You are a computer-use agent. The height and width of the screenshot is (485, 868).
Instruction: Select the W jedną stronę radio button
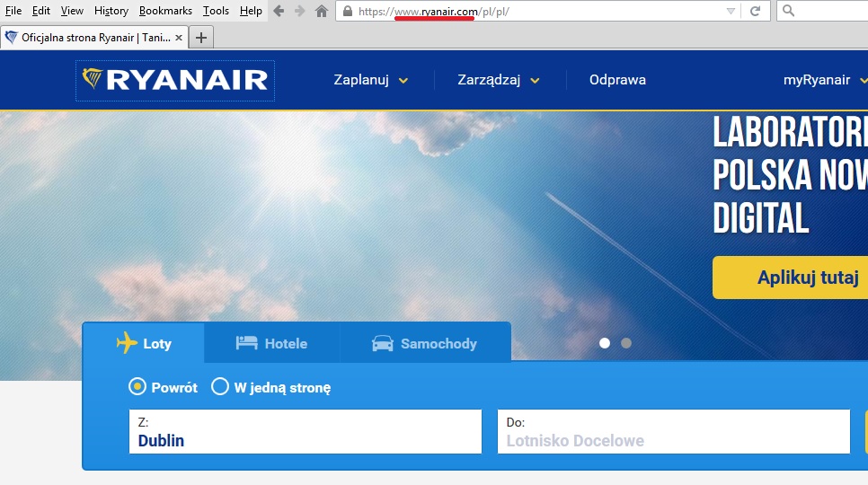pos(220,386)
